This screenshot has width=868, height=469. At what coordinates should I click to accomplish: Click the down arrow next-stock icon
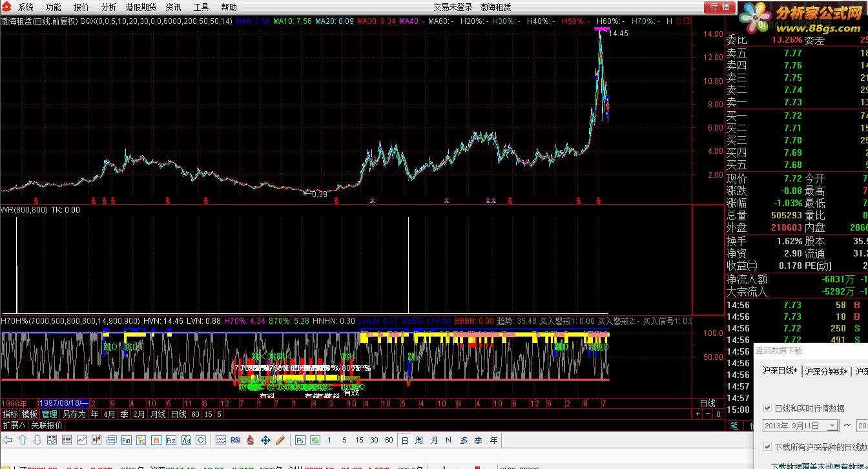[x=37, y=440]
